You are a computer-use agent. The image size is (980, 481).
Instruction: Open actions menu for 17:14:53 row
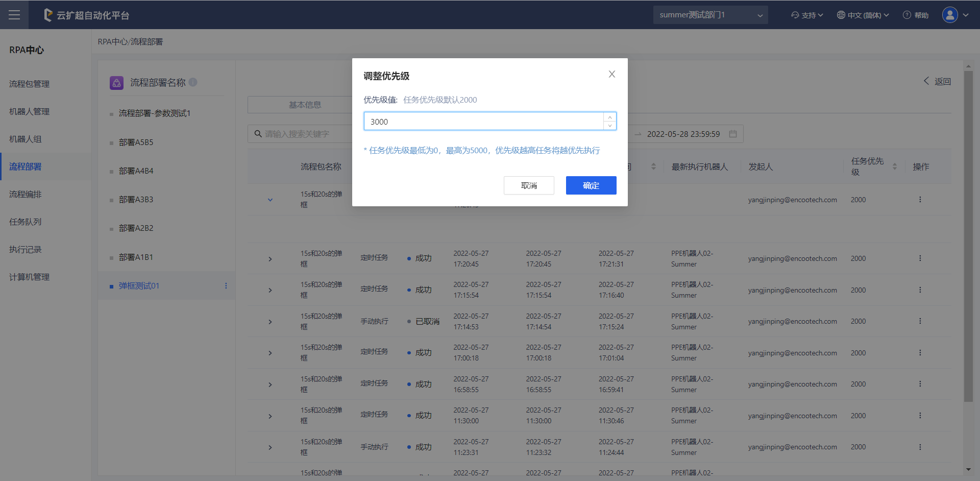tap(920, 321)
